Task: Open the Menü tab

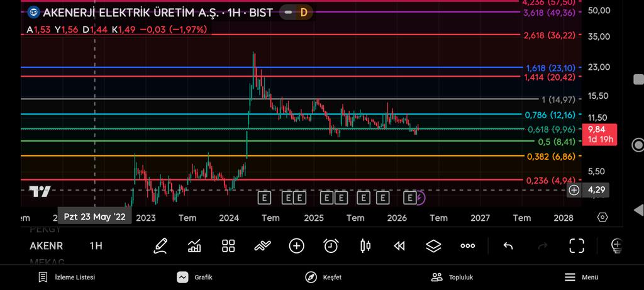Action: coord(580,277)
